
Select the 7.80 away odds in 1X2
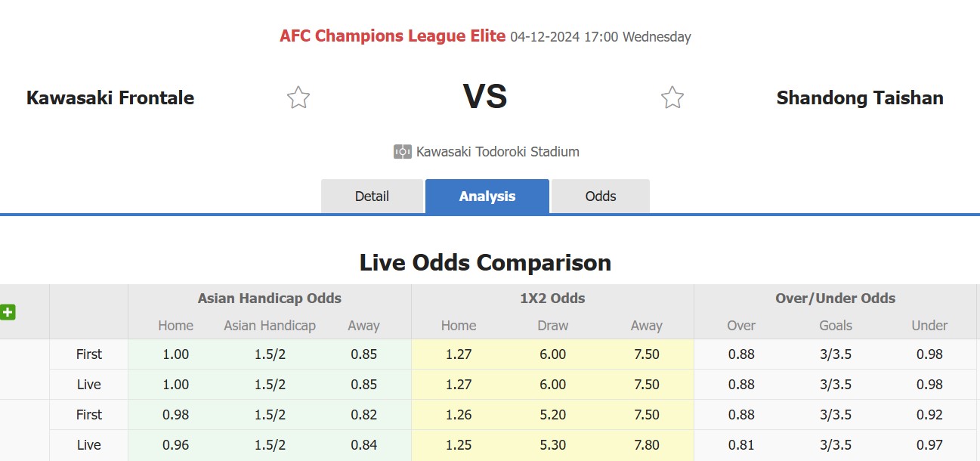647,445
